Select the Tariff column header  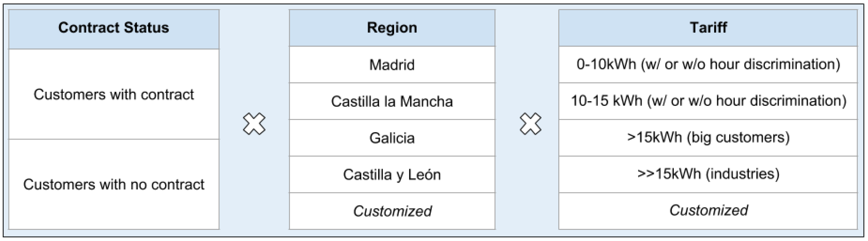coord(708,28)
